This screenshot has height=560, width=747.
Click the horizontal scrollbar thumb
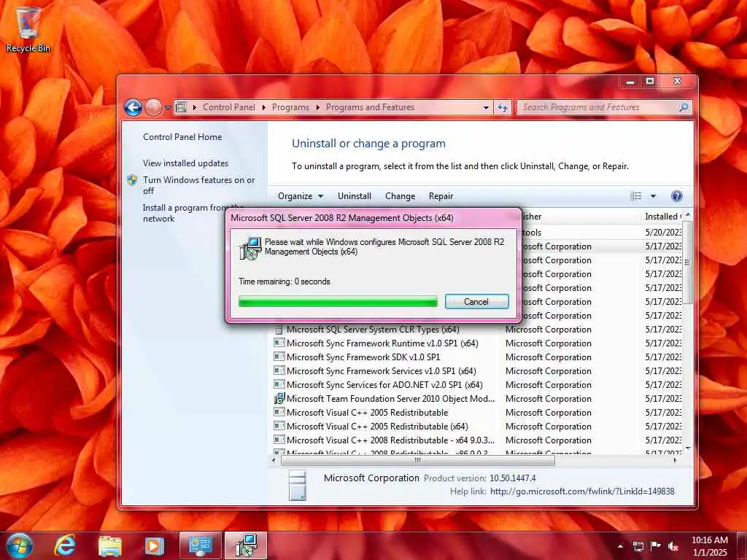click(418, 461)
